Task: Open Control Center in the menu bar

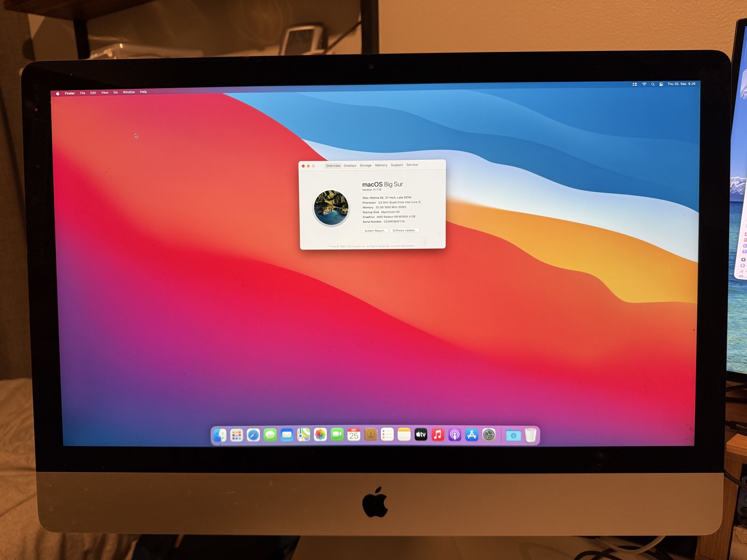Action: pyautogui.click(x=661, y=84)
